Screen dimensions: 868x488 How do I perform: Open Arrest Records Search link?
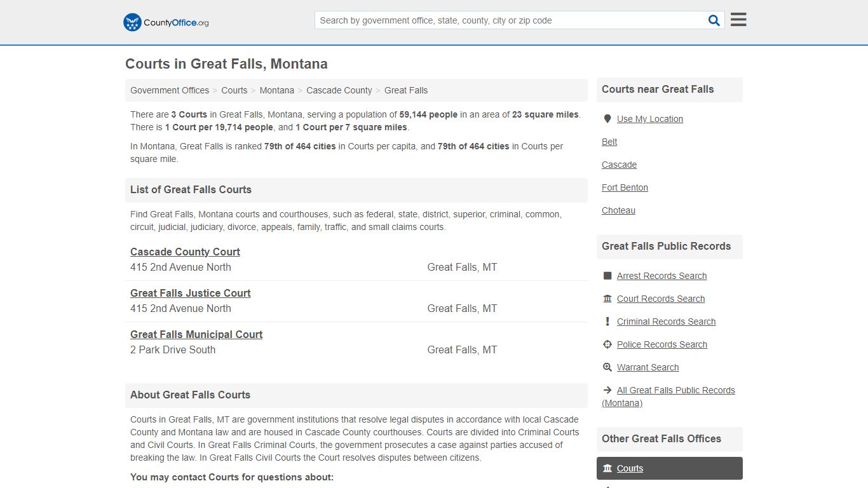[661, 276]
